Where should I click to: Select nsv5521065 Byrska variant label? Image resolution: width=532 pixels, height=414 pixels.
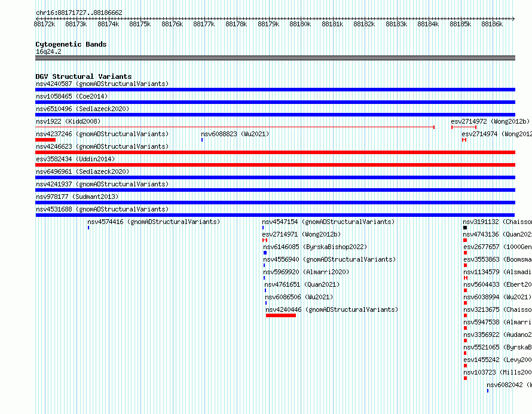coord(498,347)
